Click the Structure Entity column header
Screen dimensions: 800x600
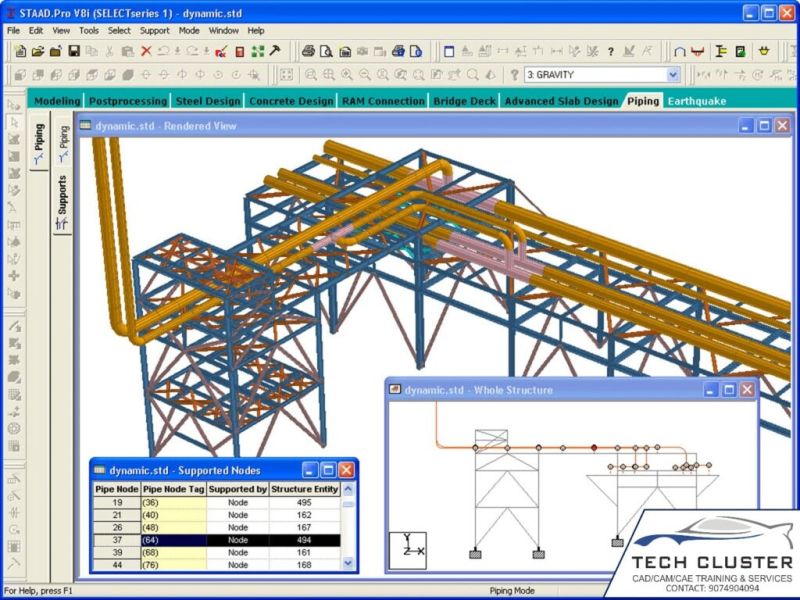[305, 489]
